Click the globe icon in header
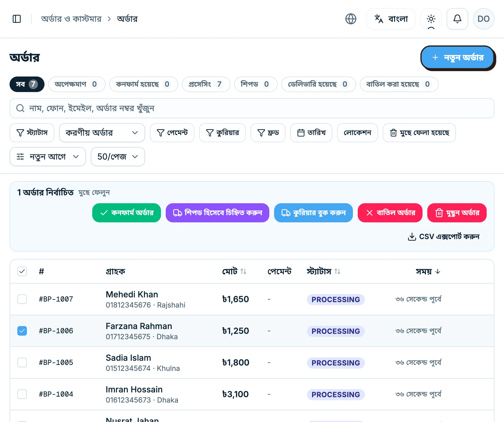 [x=351, y=19]
